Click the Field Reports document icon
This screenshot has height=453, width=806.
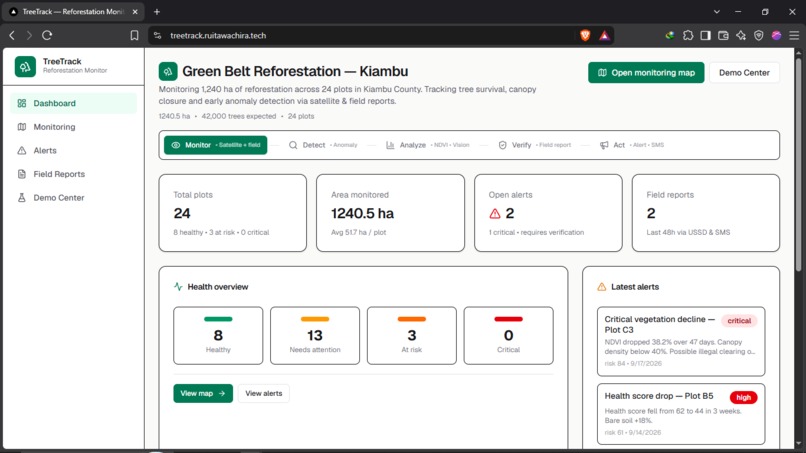tap(22, 174)
